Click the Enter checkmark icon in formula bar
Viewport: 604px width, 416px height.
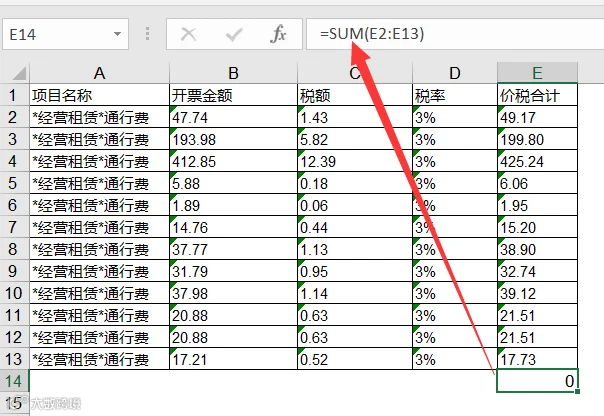click(x=234, y=34)
